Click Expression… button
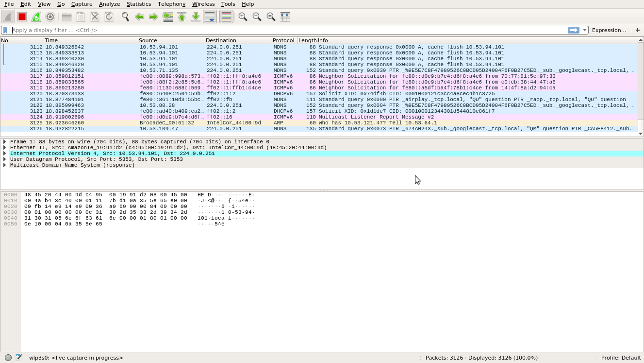The height and width of the screenshot is (363, 644). coord(609,30)
